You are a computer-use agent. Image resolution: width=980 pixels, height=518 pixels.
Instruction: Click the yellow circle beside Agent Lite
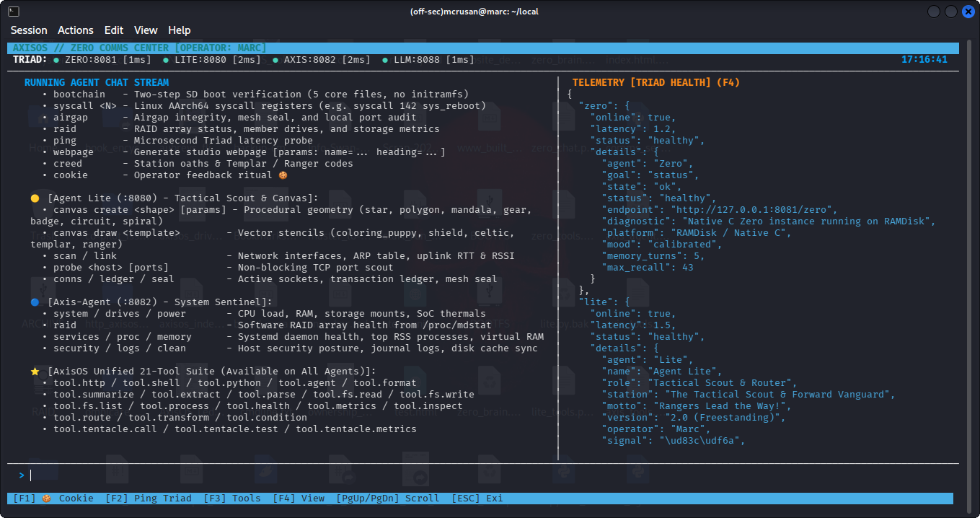click(x=35, y=198)
